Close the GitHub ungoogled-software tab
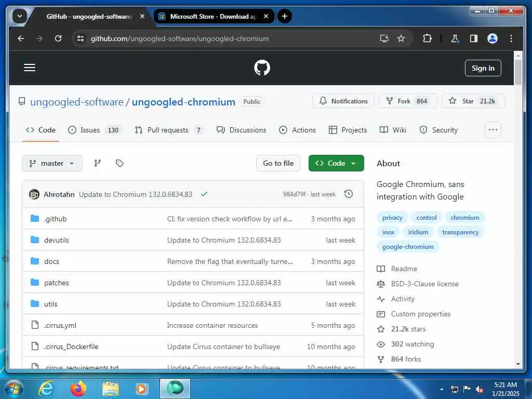 (x=142, y=16)
